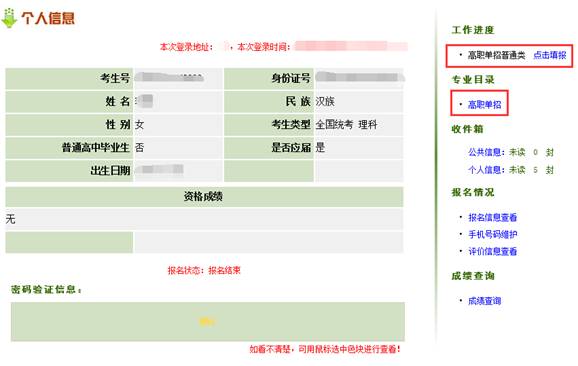Viewport: 578px width, 366px height.
Task: Open 公共信息 inbox link
Action: [x=486, y=152]
